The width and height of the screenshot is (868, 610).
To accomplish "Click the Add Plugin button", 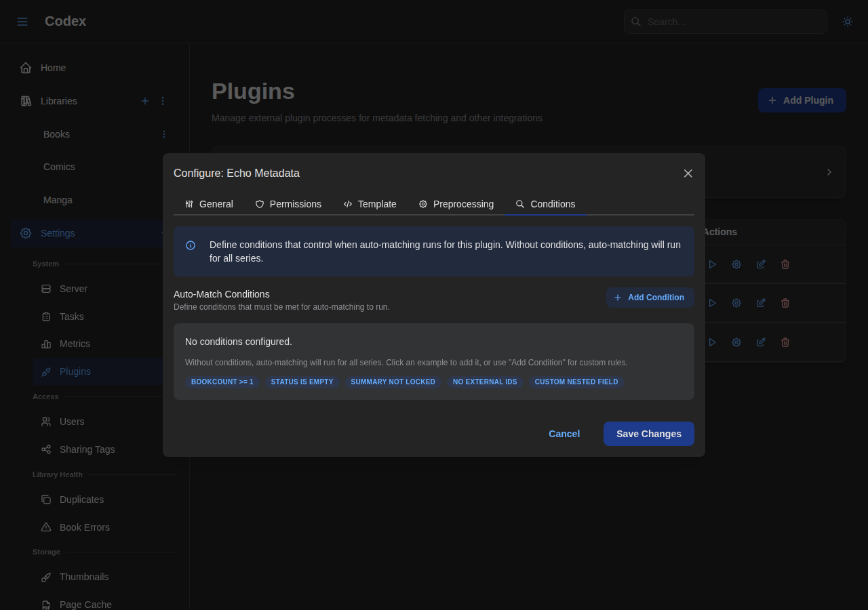I will [x=802, y=100].
